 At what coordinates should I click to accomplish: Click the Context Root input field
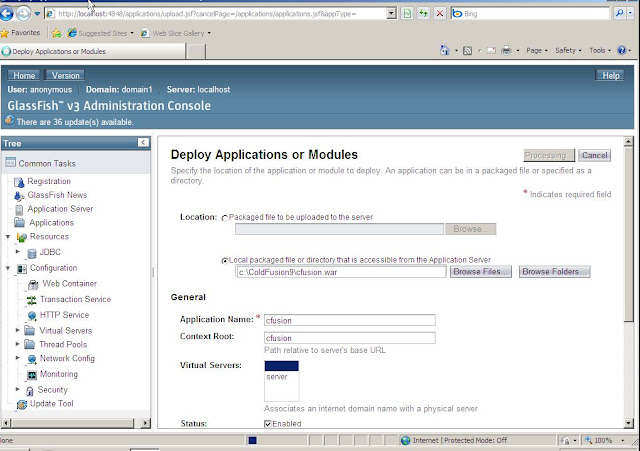coord(350,338)
